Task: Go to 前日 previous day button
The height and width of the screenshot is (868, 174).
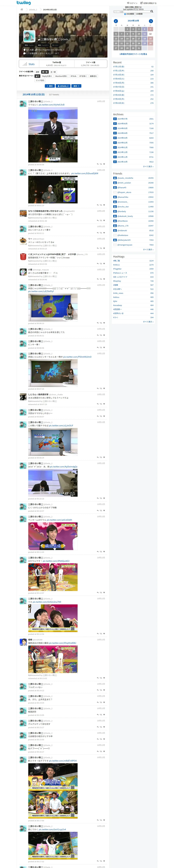Action: pyautogui.click(x=76, y=86)
